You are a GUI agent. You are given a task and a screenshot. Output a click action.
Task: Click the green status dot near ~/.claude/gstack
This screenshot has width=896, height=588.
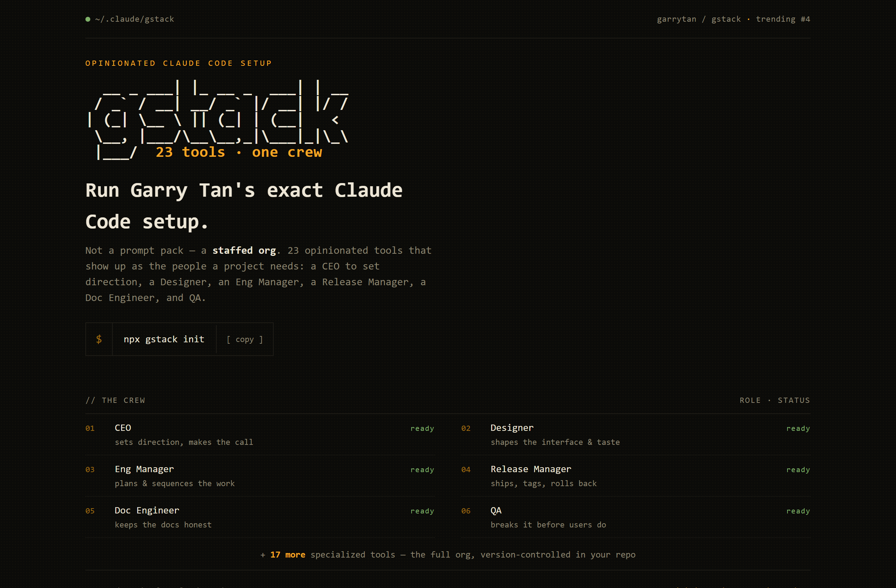tap(88, 19)
